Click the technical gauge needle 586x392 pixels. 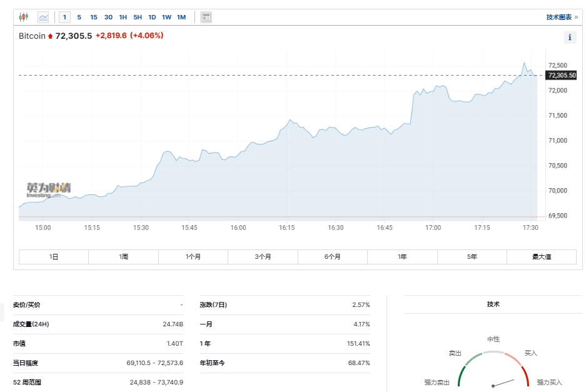click(503, 383)
